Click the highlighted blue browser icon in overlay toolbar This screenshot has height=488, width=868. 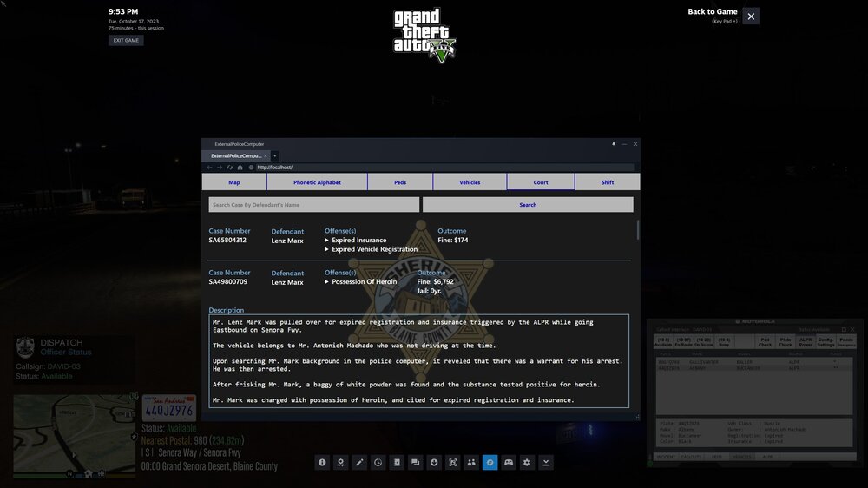coord(490,463)
